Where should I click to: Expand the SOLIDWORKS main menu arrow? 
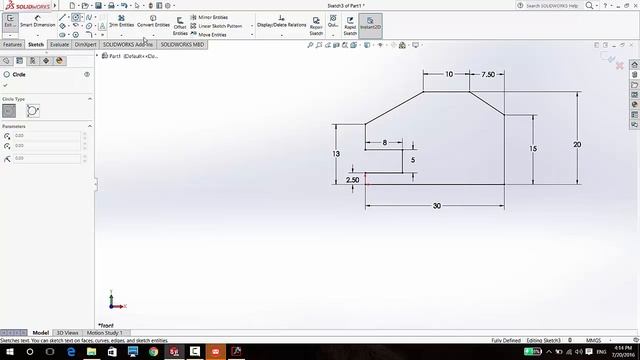55,6
